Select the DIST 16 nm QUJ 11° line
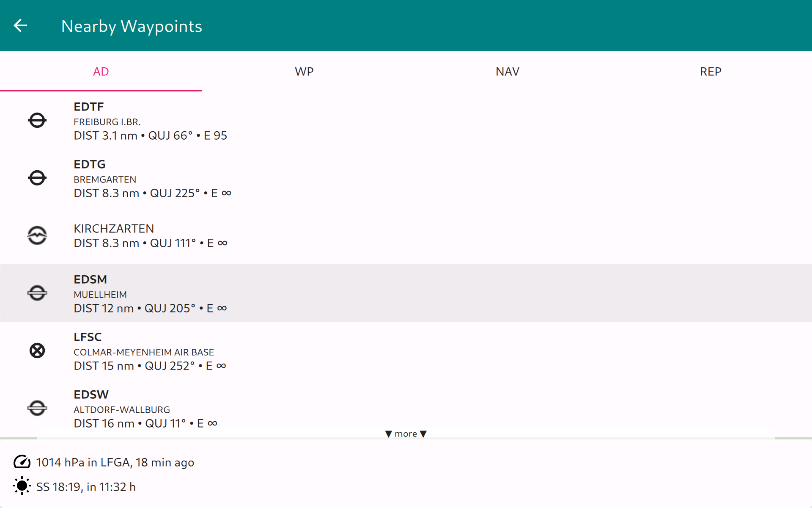This screenshot has height=508, width=812. point(145,423)
